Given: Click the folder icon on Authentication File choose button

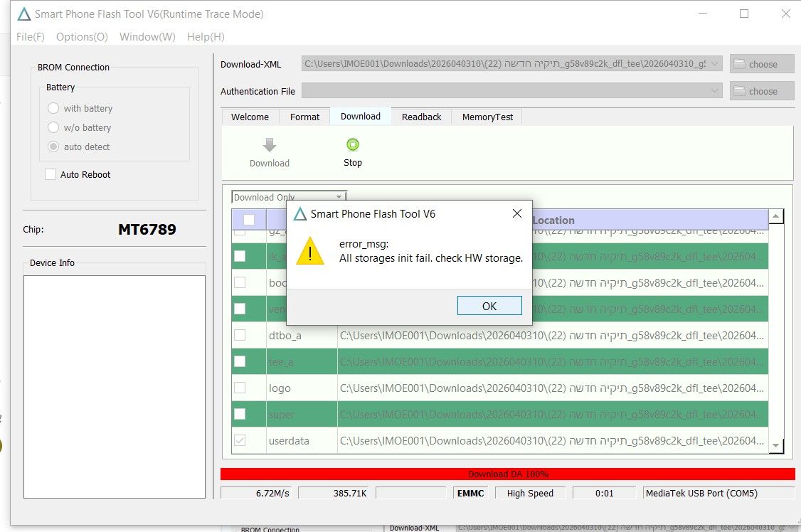Looking at the screenshot, I should pos(738,91).
